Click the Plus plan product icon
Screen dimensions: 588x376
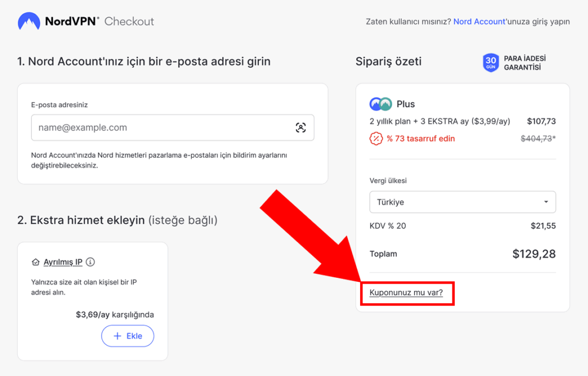pos(380,104)
